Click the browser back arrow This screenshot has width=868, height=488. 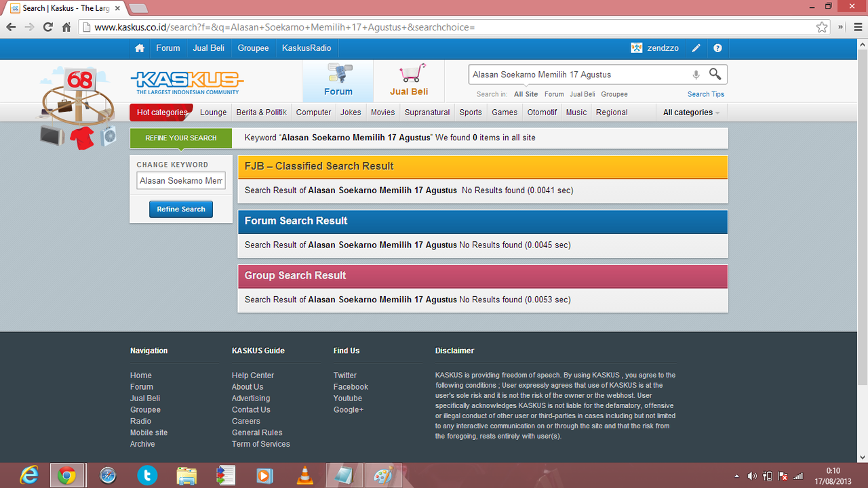click(11, 27)
